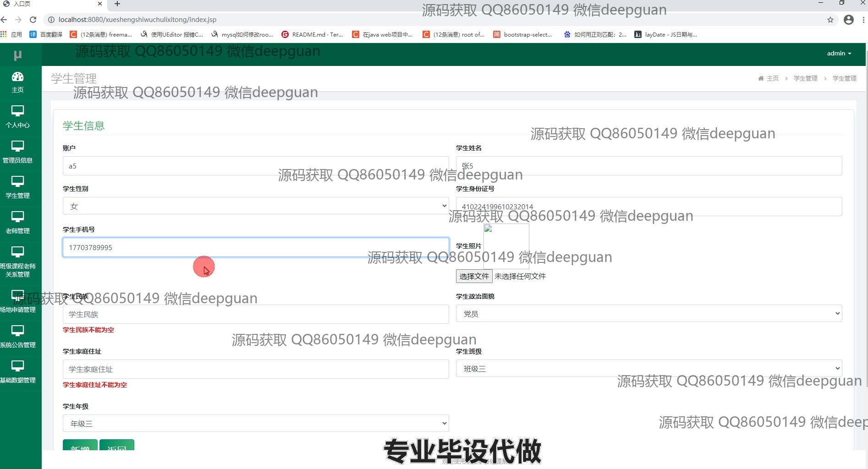
Task: Reload the page with browser refresh icon
Action: 33,20
